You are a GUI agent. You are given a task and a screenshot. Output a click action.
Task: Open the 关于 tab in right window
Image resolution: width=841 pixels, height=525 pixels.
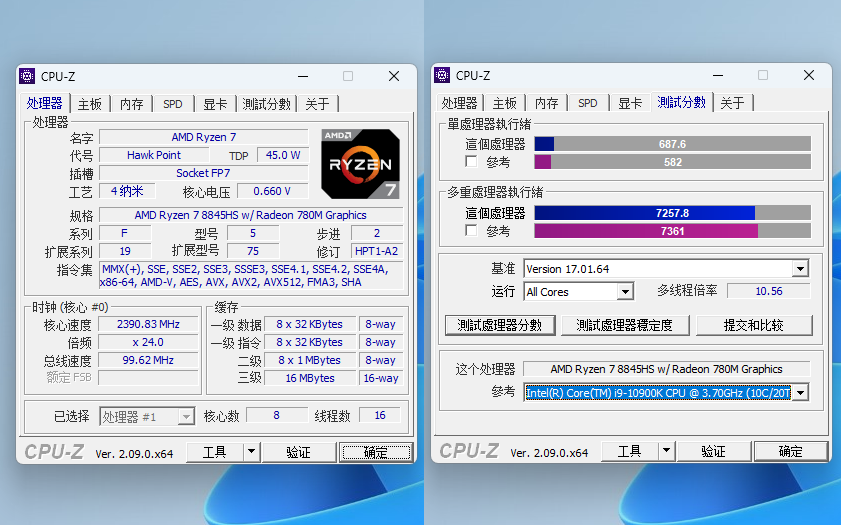pyautogui.click(x=732, y=103)
